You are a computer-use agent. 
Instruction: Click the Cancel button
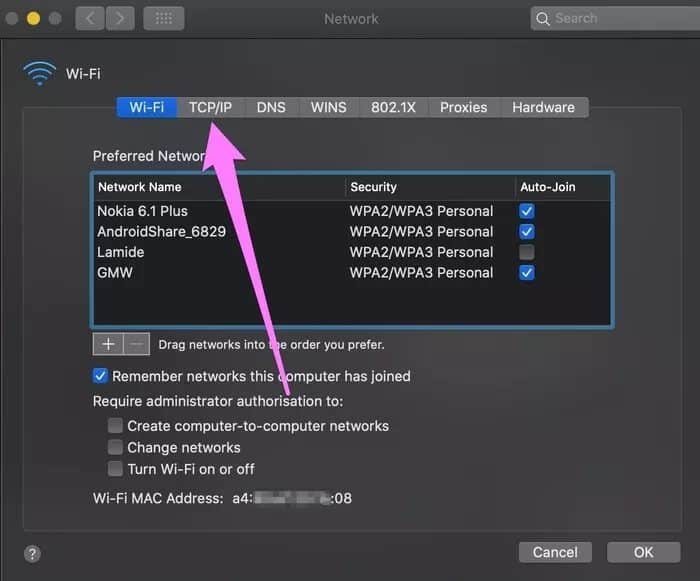[x=555, y=552]
